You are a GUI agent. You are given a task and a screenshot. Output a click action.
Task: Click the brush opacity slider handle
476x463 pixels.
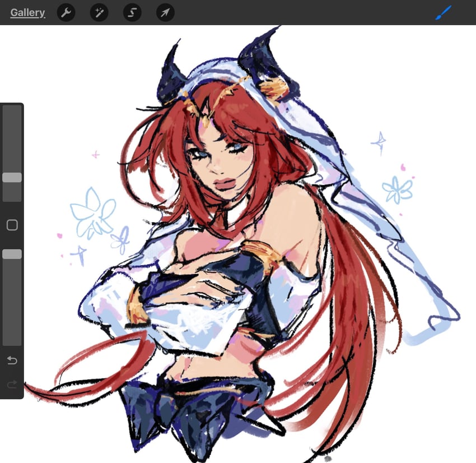(12, 254)
